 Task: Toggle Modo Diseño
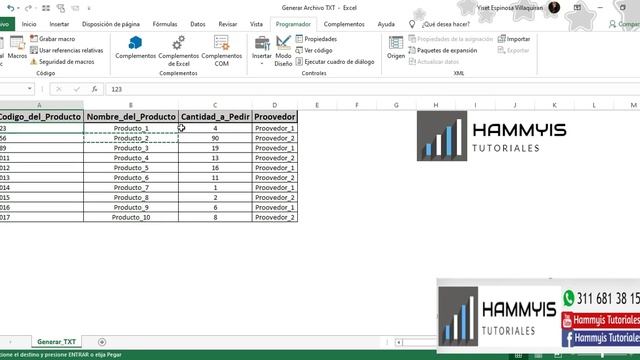[x=283, y=51]
